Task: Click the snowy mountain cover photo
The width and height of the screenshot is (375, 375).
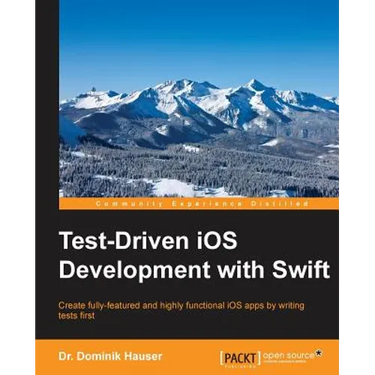Action: coord(199,99)
